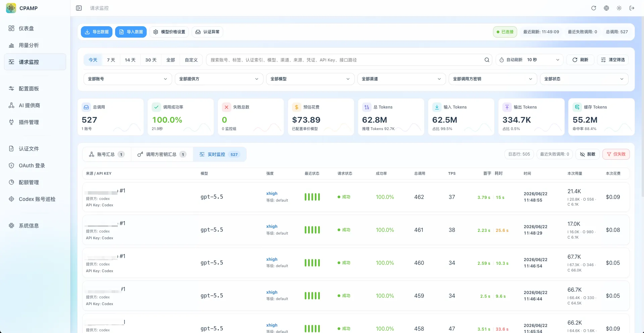Image resolution: width=644 pixels, height=333 pixels.
Task: Click the 总 Tokens card icon
Action: point(367,107)
